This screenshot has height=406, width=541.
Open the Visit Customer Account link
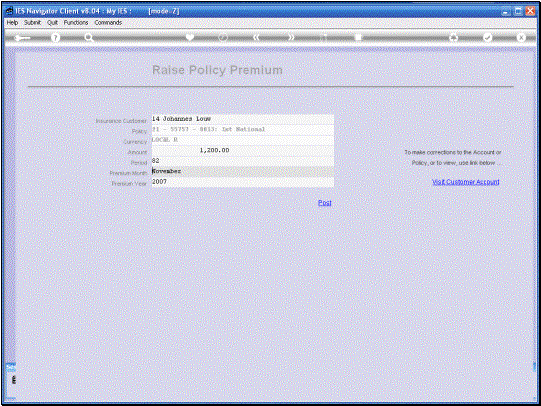coord(466,182)
